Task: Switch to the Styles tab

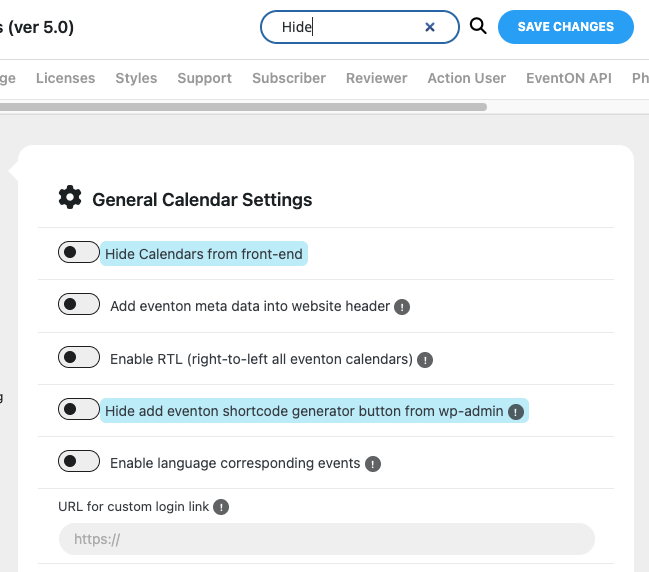Action: click(136, 78)
